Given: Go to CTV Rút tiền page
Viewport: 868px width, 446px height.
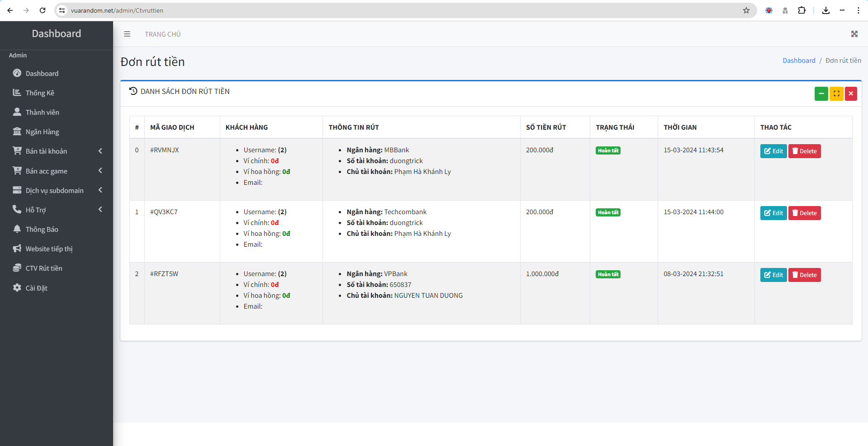Looking at the screenshot, I should click(x=44, y=268).
